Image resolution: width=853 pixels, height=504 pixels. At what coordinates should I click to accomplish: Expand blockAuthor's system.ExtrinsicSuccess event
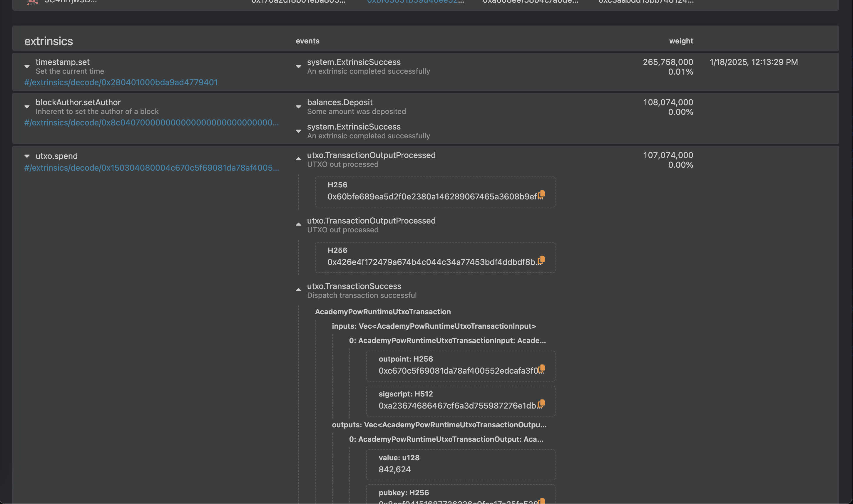pyautogui.click(x=298, y=131)
